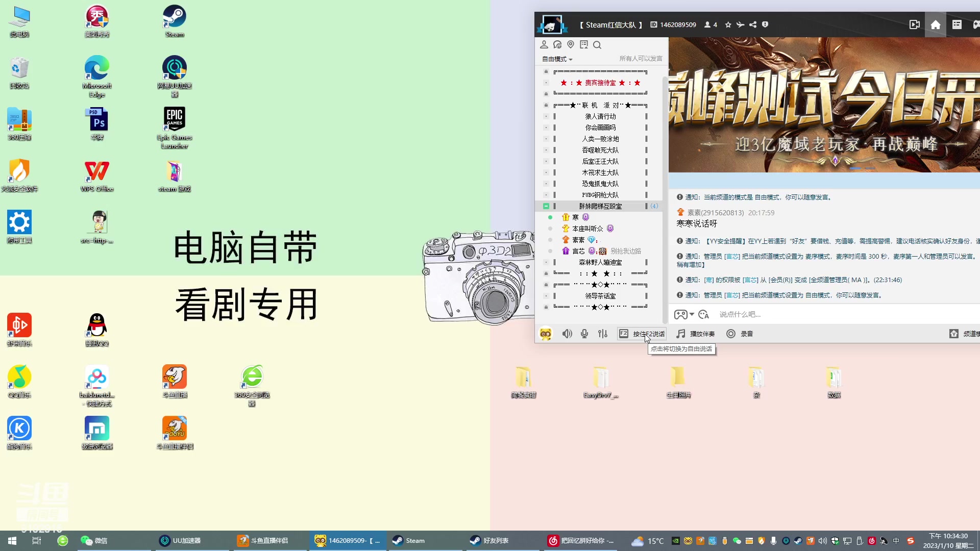Open the Epic Games Launcher desktop shortcut
Viewport: 980px width, 551px height.
[175, 128]
